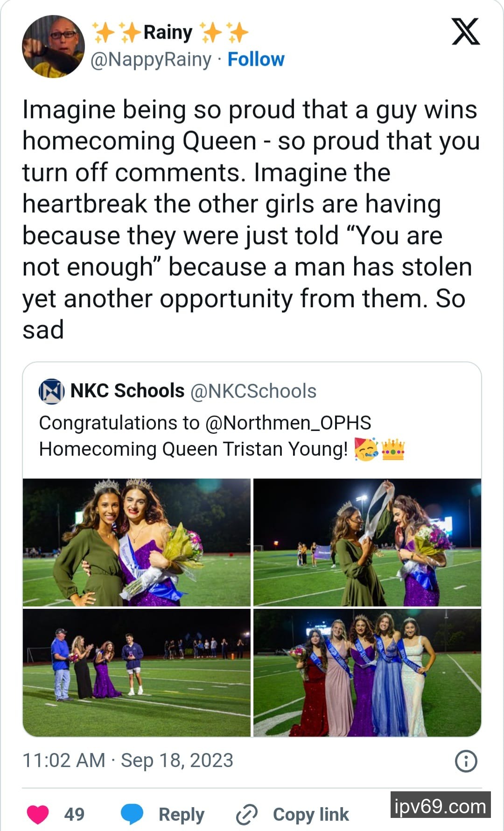The image size is (504, 831).
Task: Click the Reply button label
Action: (x=181, y=815)
